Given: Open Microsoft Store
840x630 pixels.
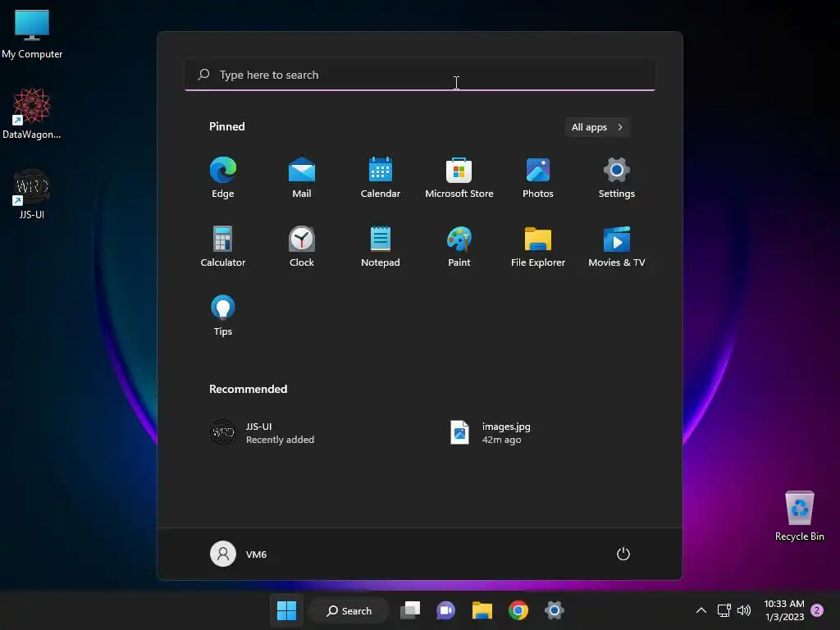Looking at the screenshot, I should [459, 178].
